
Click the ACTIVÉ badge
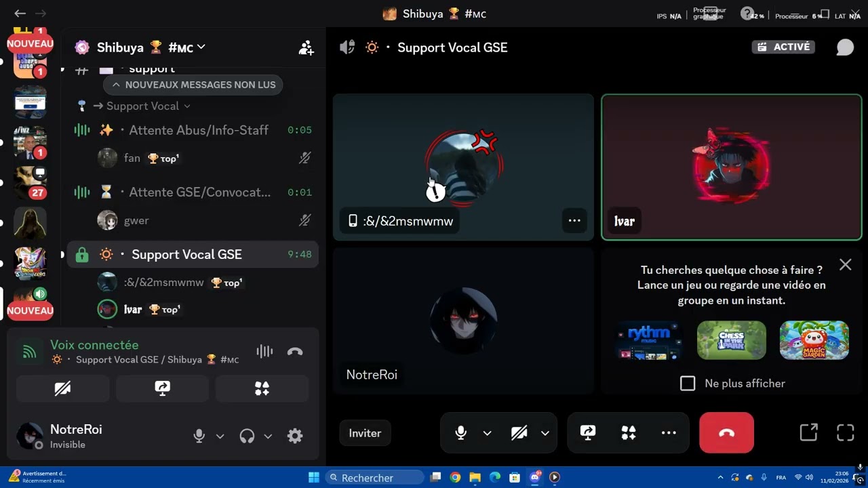point(783,47)
